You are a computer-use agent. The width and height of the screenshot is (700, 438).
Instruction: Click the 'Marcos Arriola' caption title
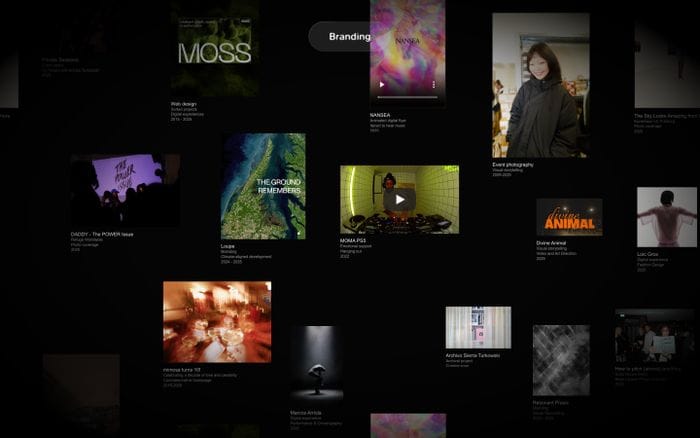tap(305, 413)
